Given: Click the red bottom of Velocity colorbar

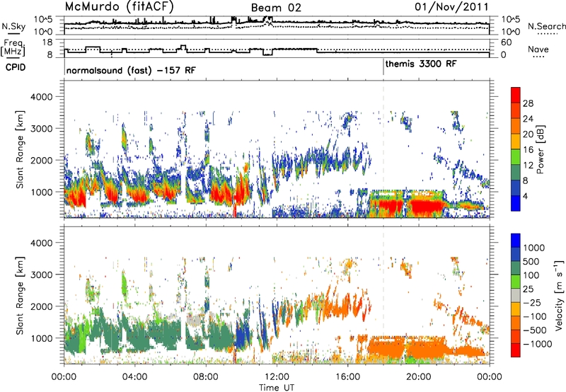Looking at the screenshot, I should pos(516,350).
